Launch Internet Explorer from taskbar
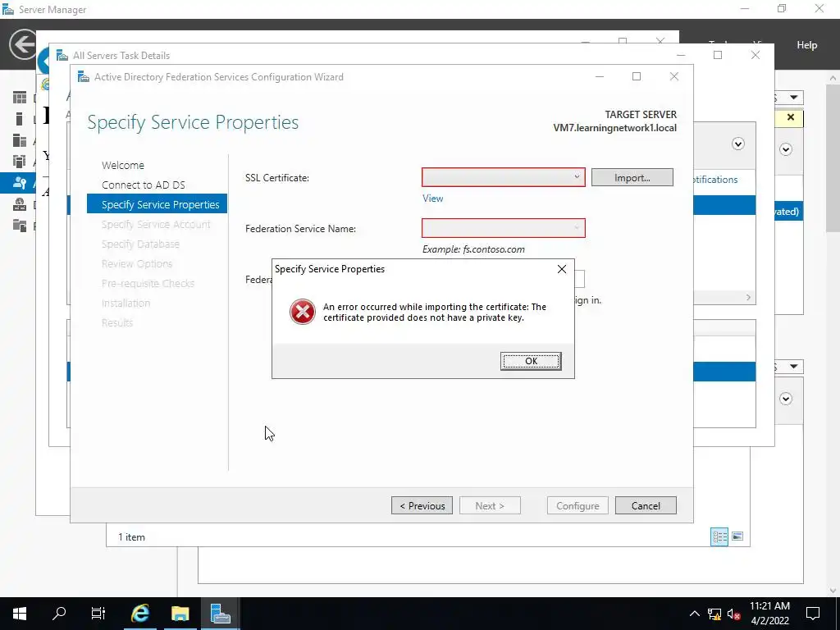 pyautogui.click(x=139, y=614)
